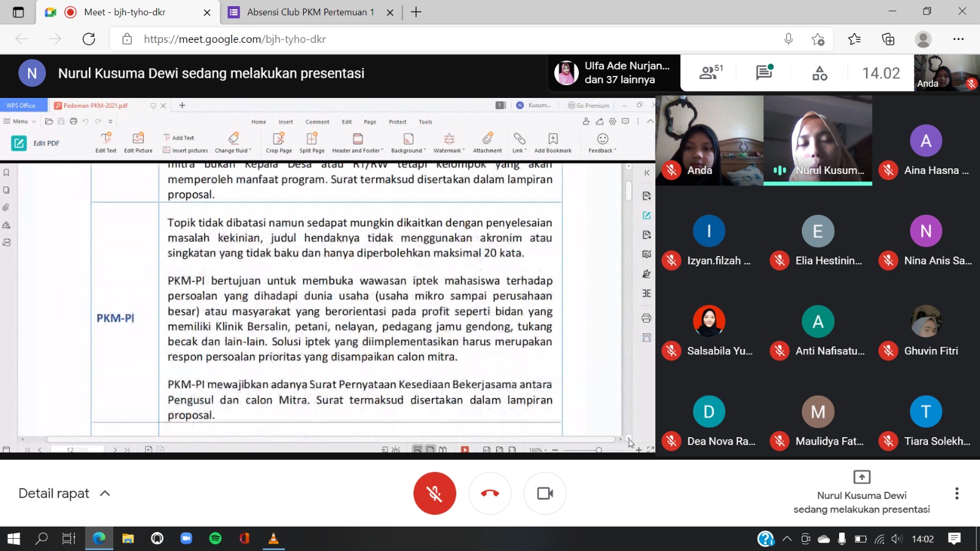Click the browser refresh button
Image resolution: width=980 pixels, height=551 pixels.
[89, 39]
